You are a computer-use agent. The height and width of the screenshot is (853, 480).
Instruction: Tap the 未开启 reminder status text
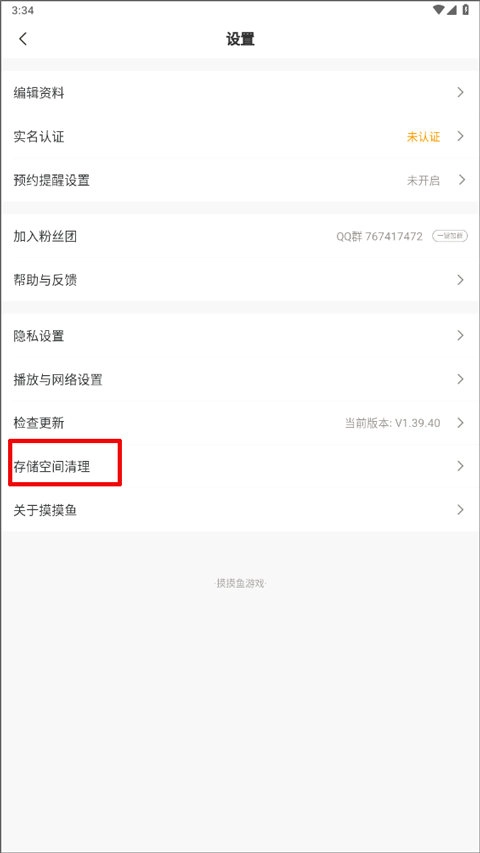(x=423, y=180)
